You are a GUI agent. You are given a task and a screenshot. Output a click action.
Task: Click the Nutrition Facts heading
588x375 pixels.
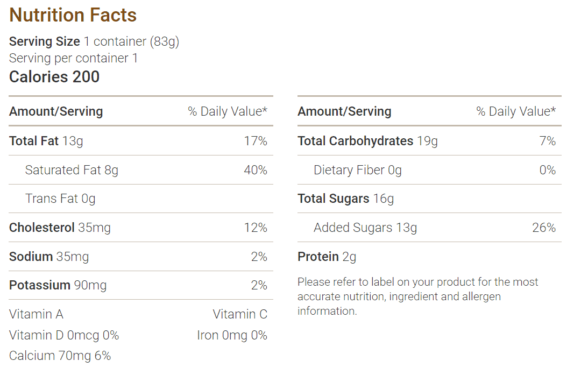[73, 16]
